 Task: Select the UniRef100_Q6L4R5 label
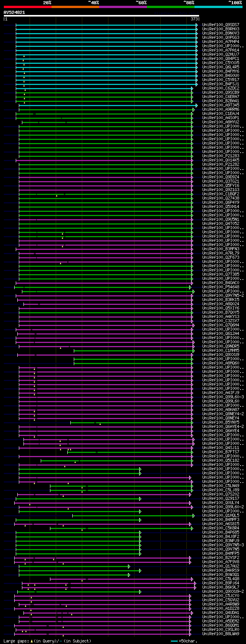pyautogui.click(x=221, y=67)
